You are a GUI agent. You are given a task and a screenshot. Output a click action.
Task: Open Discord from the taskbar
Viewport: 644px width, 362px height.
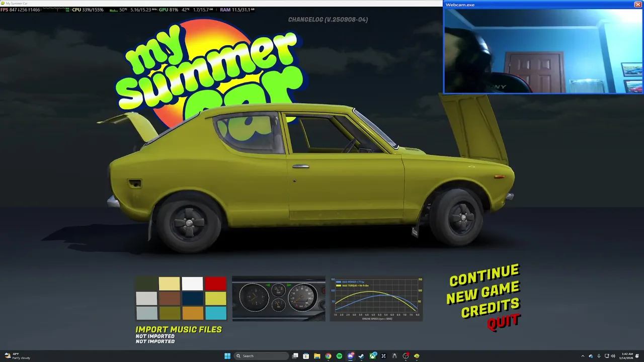pos(351,356)
